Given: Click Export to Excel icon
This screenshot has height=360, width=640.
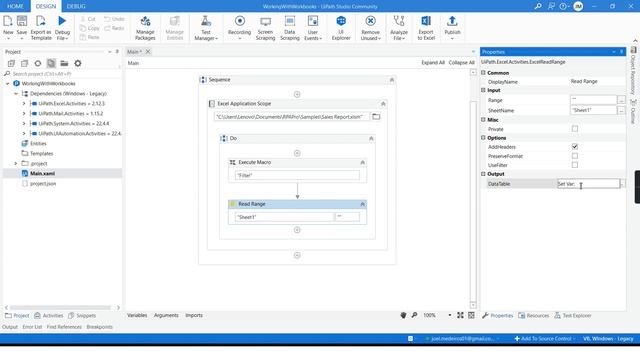Looking at the screenshot, I should (426, 21).
